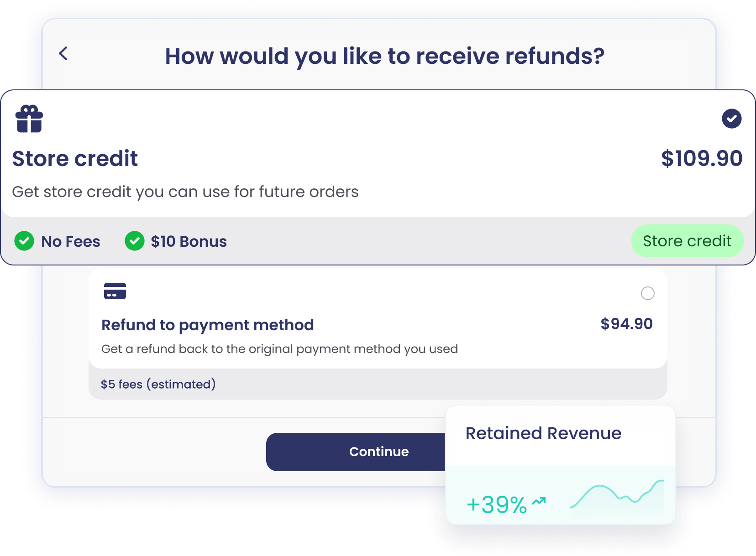This screenshot has height=556, width=756.
Task: Click the Retained Revenue card heading
Action: (543, 433)
